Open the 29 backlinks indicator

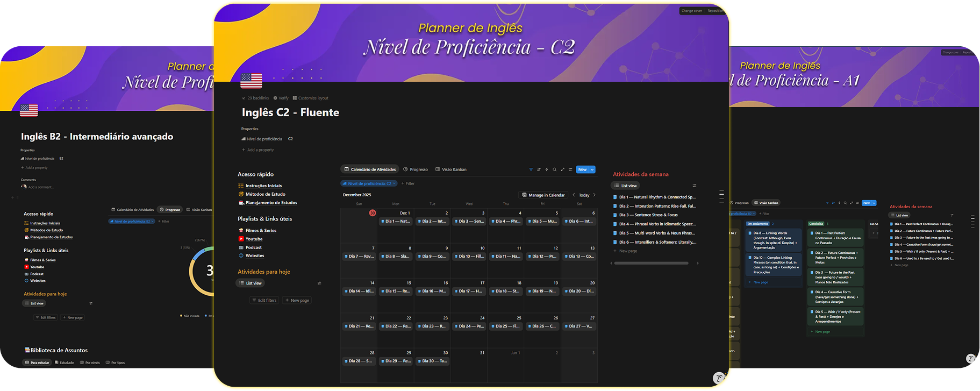pos(257,98)
